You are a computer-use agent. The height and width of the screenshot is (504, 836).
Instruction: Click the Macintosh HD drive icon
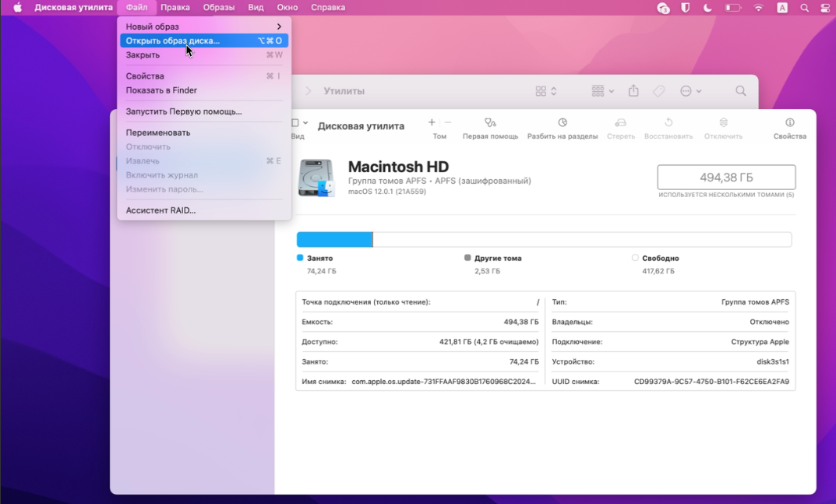click(316, 178)
